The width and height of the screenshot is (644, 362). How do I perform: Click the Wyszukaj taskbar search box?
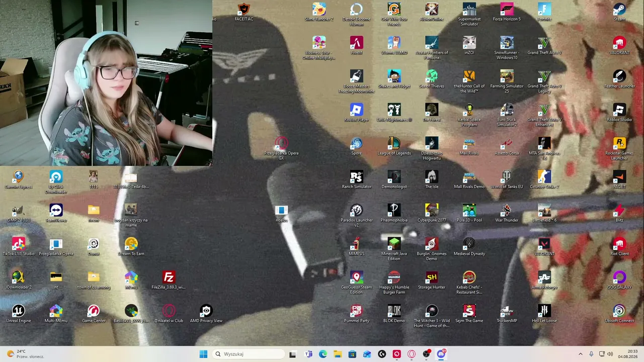pyautogui.click(x=248, y=354)
